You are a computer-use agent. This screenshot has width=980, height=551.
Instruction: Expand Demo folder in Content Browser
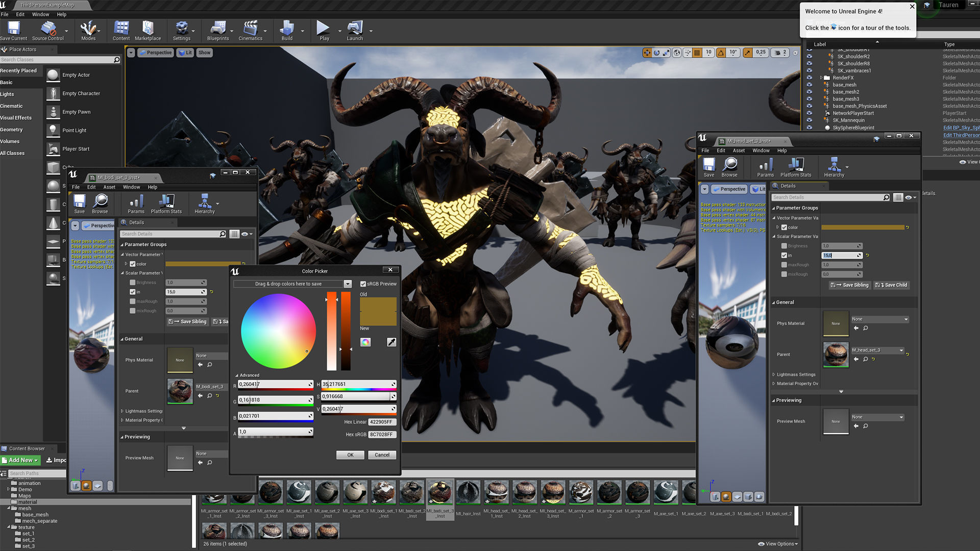click(9, 489)
